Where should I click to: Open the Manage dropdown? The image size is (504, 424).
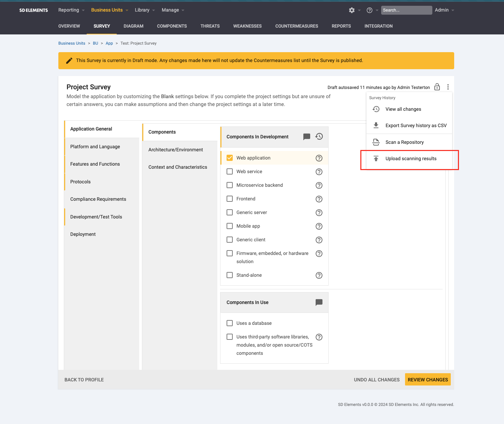click(x=171, y=10)
